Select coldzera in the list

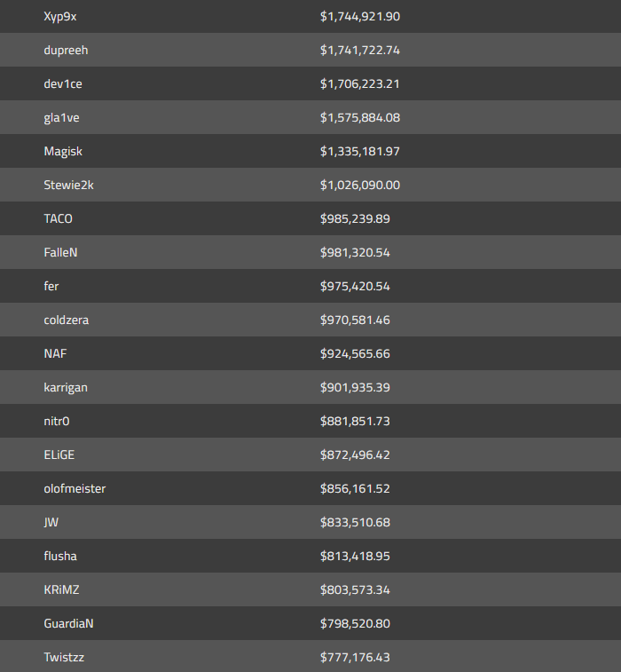click(66, 320)
